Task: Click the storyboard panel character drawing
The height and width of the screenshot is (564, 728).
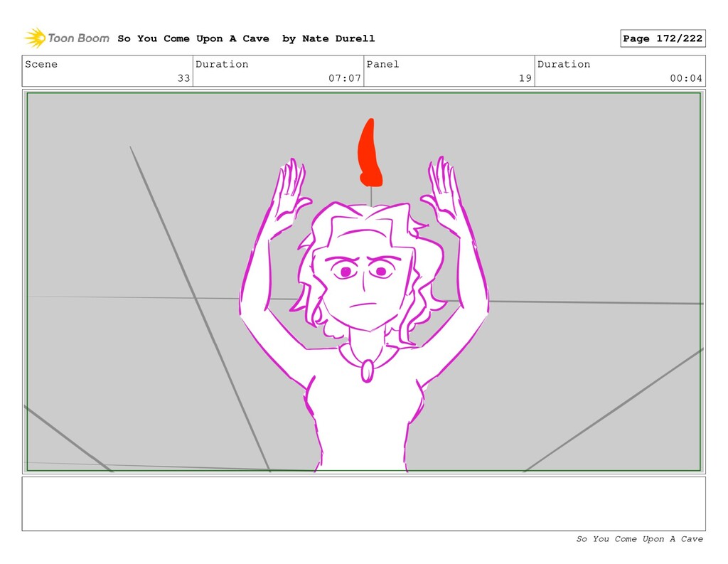Action: [x=365, y=314]
